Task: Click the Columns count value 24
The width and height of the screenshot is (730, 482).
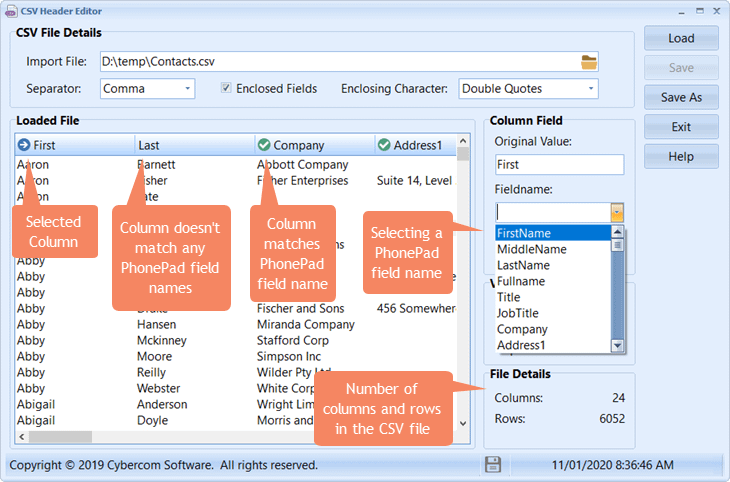Action: pos(618,398)
